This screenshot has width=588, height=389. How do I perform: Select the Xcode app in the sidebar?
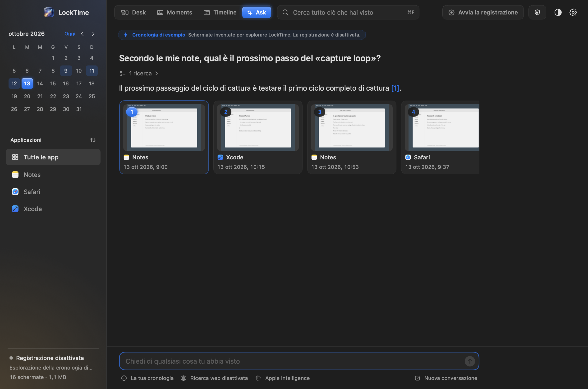tap(53, 209)
